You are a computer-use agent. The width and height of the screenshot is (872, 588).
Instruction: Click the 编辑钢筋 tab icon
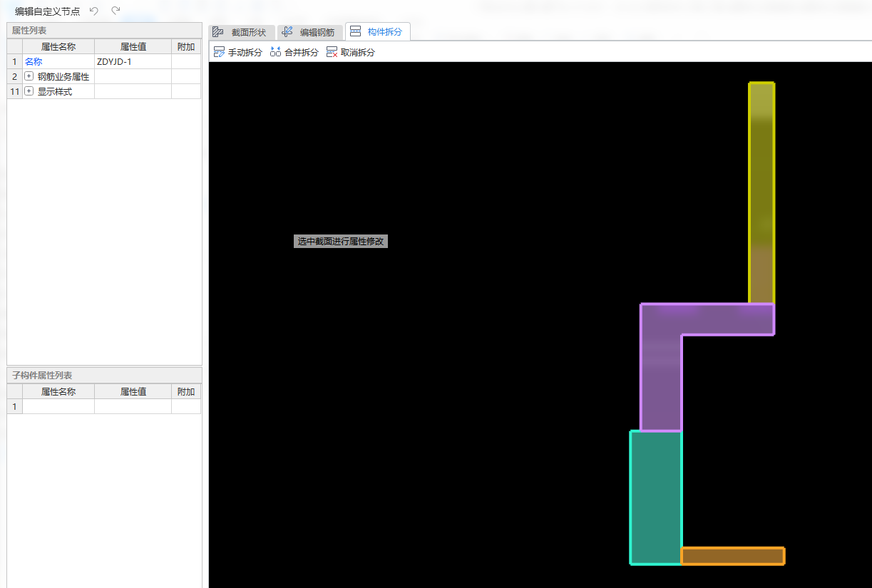287,32
